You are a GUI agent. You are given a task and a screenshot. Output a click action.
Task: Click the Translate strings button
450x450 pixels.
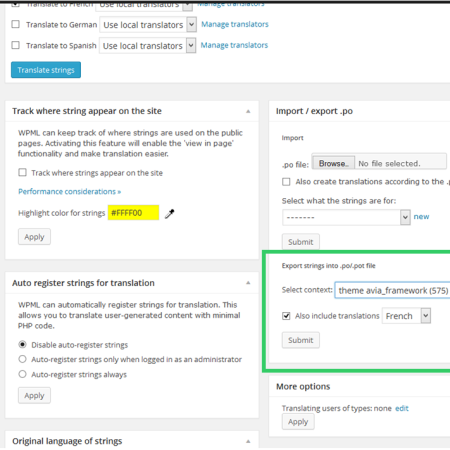[x=46, y=70]
